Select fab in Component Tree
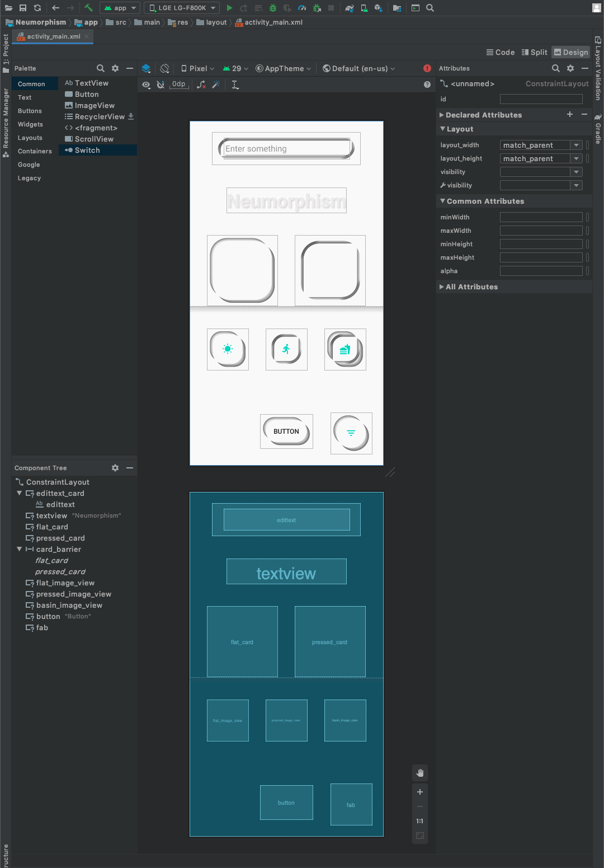Screen dimensions: 604x868 click(42, 627)
